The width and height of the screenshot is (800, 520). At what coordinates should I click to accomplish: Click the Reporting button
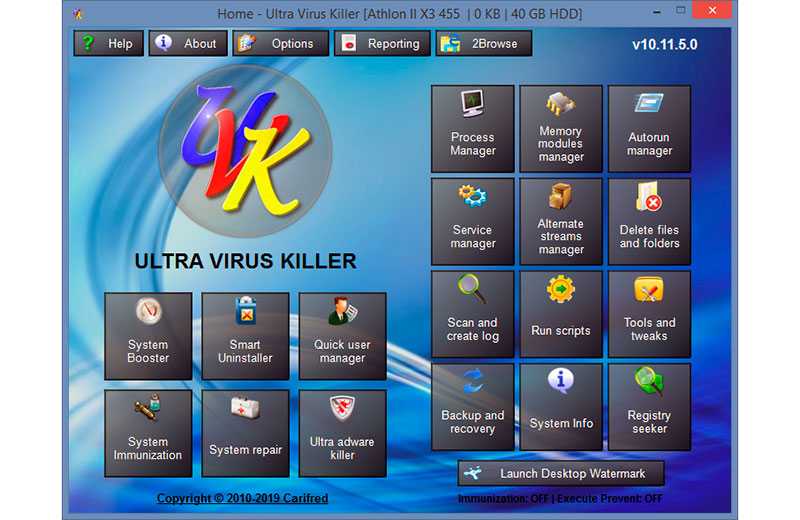(381, 43)
